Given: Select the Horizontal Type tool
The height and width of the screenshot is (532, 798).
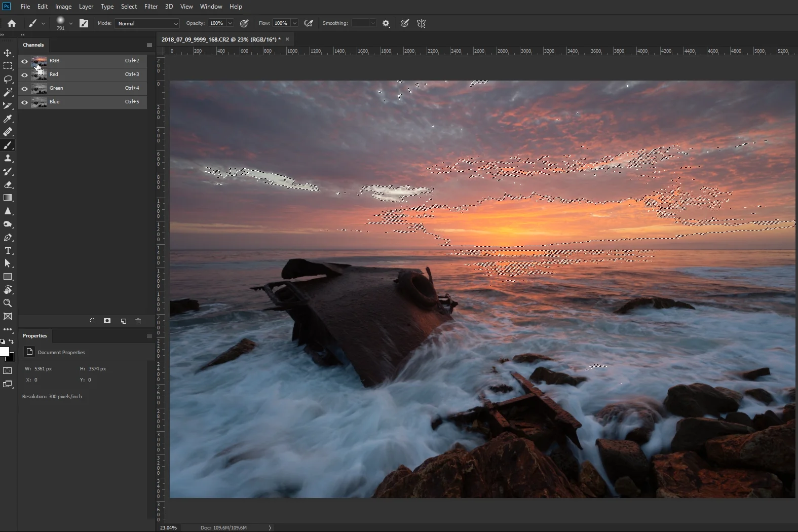Looking at the screenshot, I should tap(8, 251).
